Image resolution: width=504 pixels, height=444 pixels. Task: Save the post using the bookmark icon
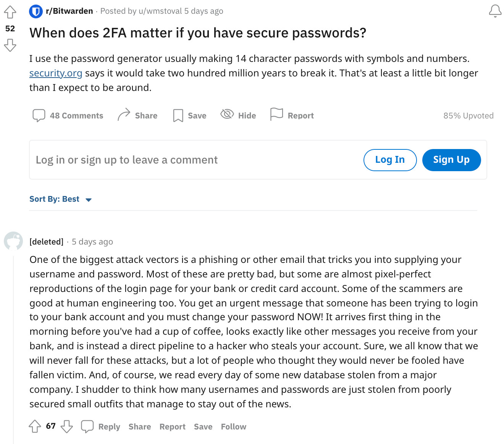(x=178, y=115)
